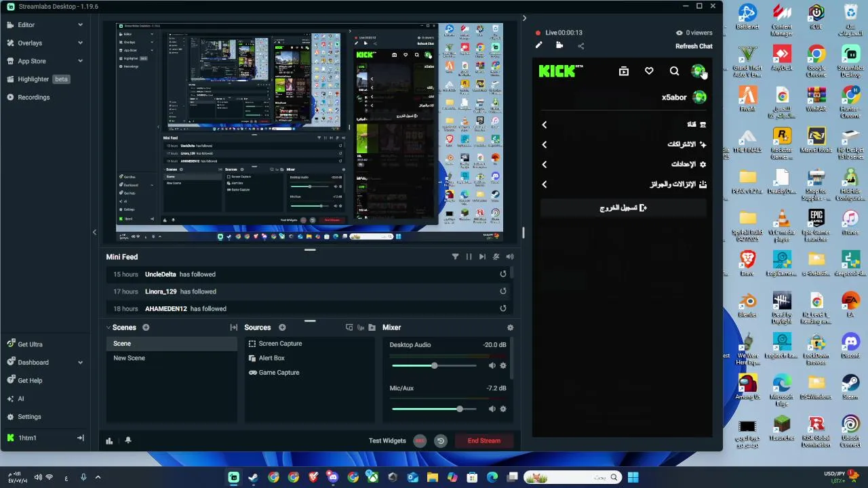Open the scene transitions icon
Screen dimensions: 868x488
tap(234, 327)
